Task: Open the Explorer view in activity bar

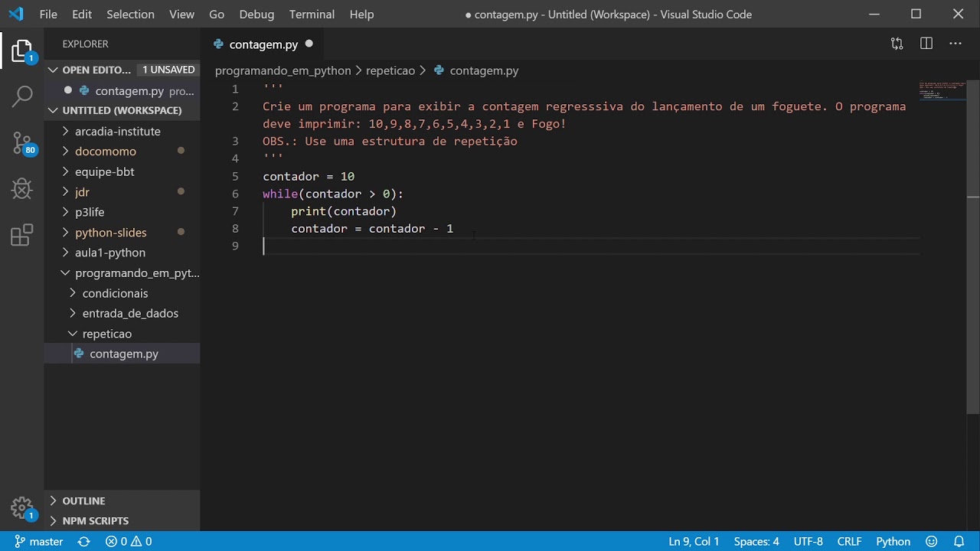Action: (21, 51)
